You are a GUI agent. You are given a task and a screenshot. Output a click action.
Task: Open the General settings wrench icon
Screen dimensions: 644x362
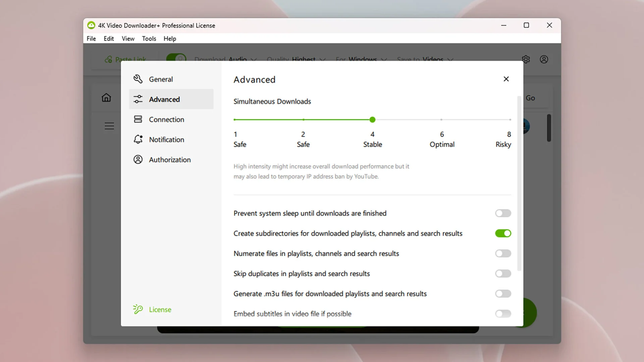tap(138, 79)
